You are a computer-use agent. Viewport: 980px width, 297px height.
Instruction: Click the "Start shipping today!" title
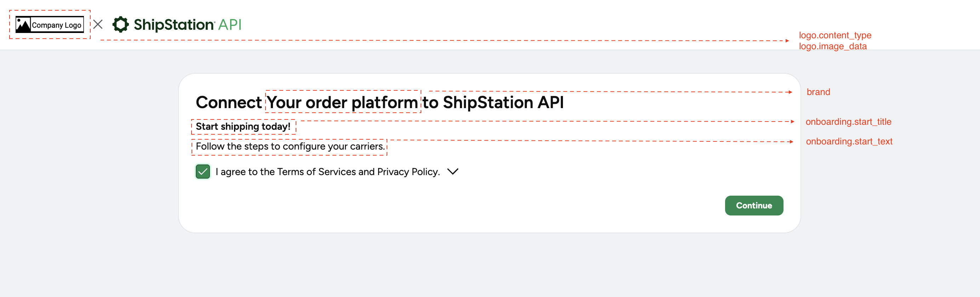tap(243, 127)
